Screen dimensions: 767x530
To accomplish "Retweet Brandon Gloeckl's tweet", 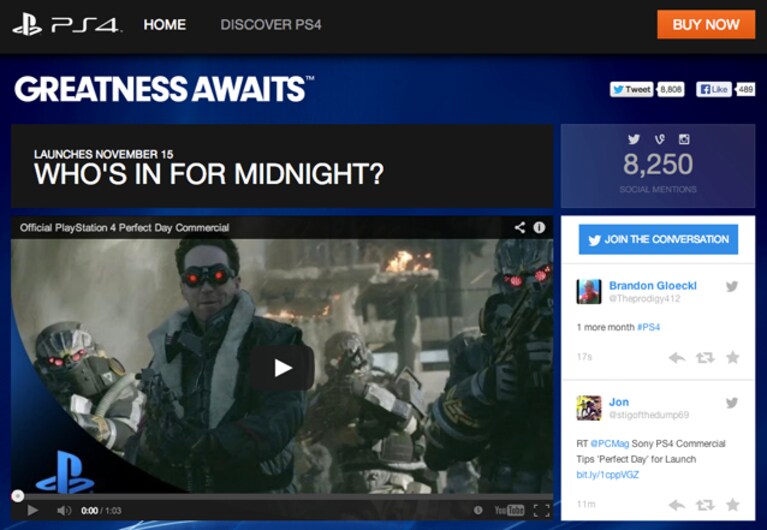I will click(x=705, y=358).
